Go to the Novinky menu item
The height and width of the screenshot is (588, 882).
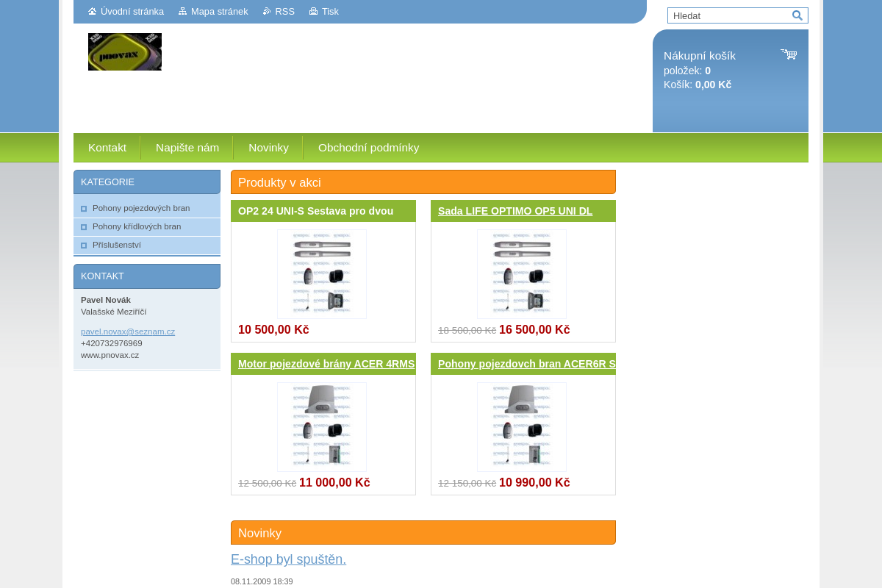click(268, 148)
